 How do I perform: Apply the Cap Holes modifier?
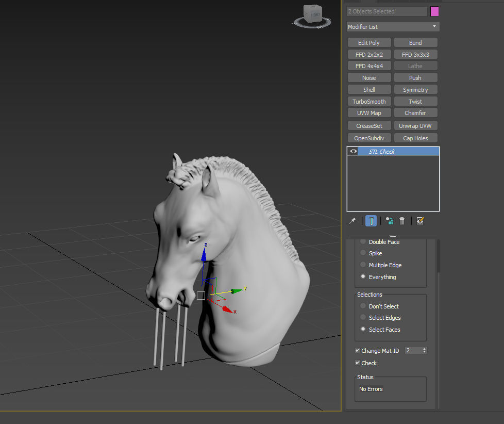[x=415, y=138]
